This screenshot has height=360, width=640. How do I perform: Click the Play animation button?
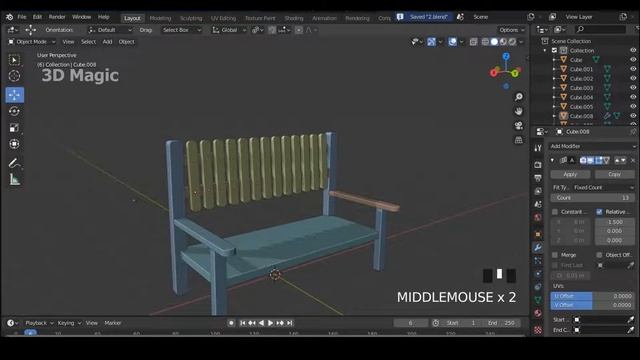click(x=270, y=323)
